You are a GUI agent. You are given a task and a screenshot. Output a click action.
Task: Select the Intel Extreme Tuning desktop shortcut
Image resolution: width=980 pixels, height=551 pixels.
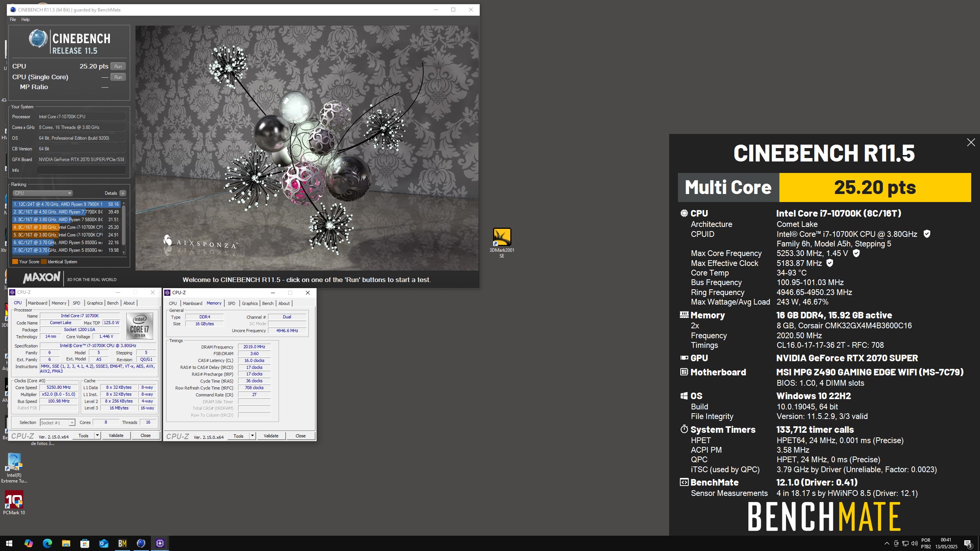(x=14, y=468)
